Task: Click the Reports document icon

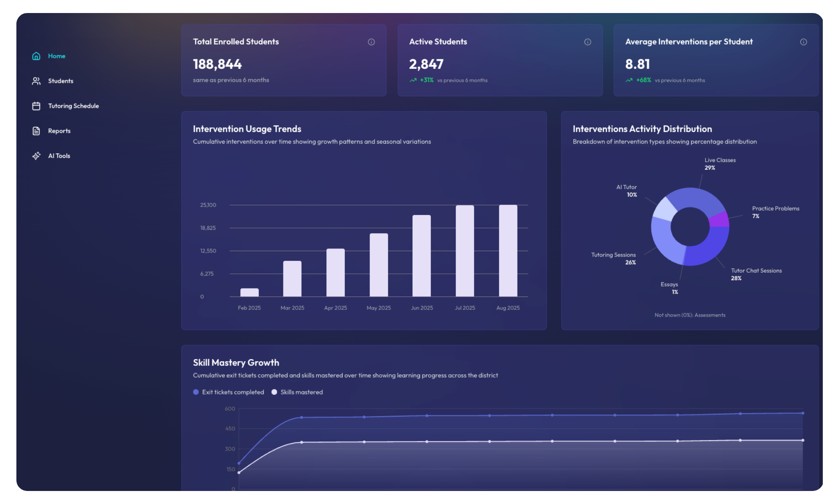Action: pyautogui.click(x=36, y=131)
